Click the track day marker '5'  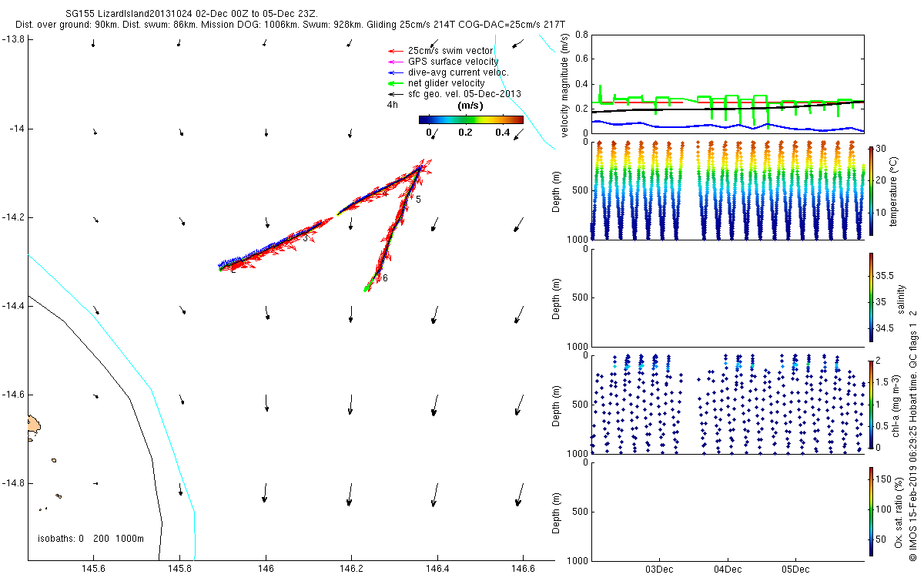point(418,200)
